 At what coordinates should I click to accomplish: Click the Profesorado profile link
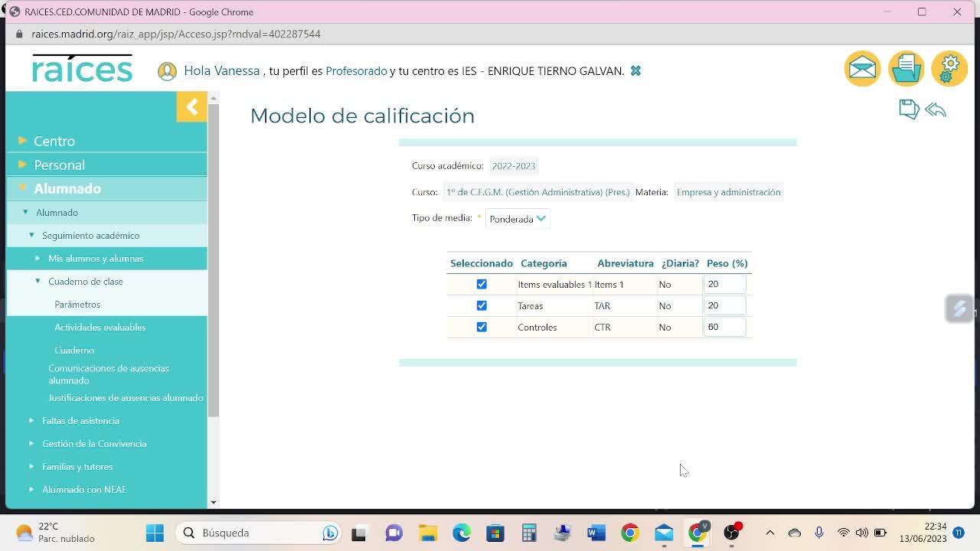(x=356, y=70)
